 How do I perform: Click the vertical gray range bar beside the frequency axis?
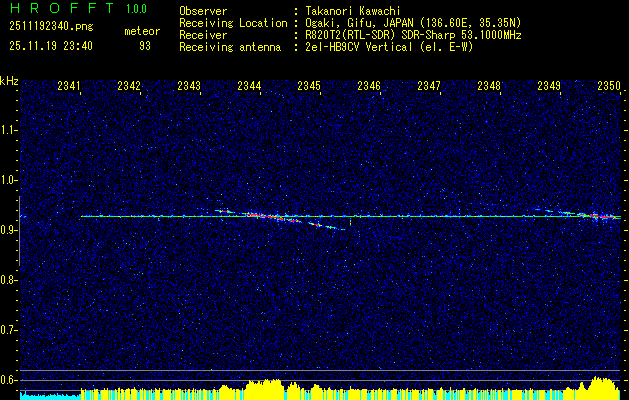[19, 231]
